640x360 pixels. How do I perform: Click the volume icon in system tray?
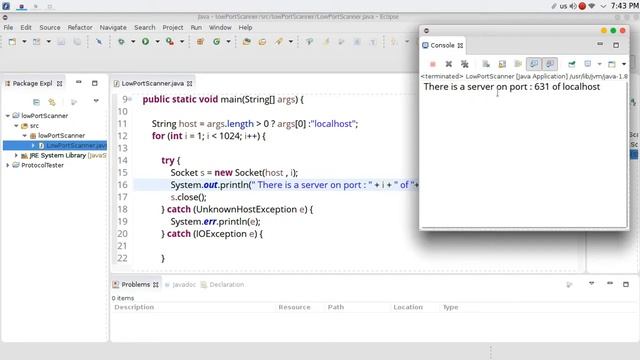573,6
